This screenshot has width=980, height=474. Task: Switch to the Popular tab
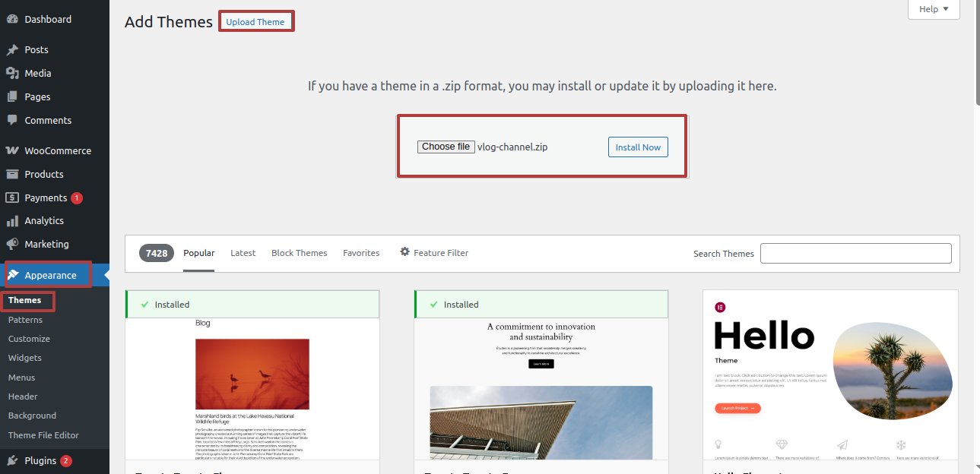pyautogui.click(x=199, y=253)
